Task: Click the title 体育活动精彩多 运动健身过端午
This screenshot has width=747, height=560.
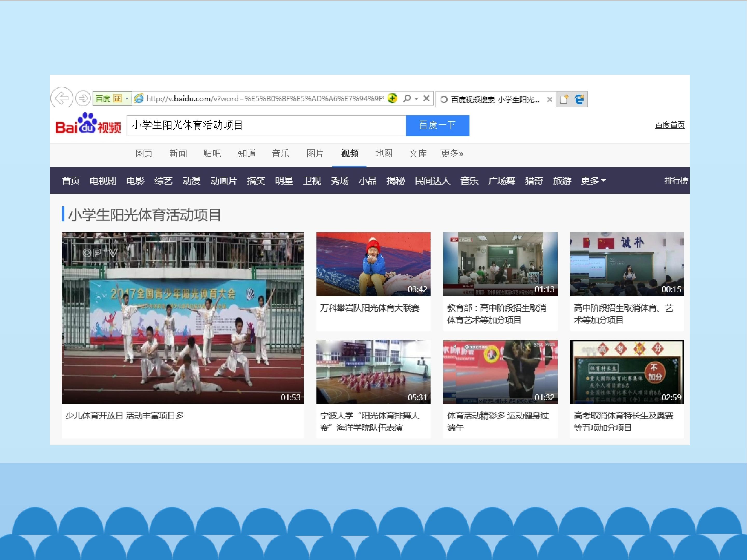Action: tap(498, 422)
